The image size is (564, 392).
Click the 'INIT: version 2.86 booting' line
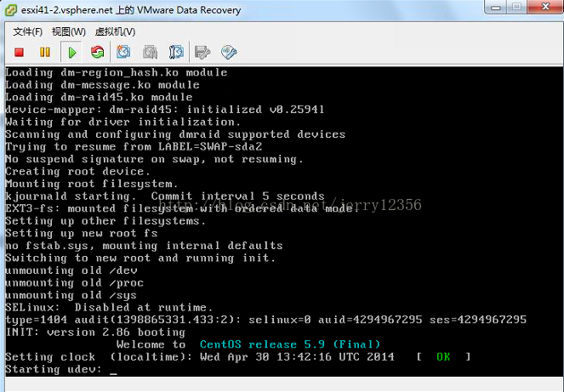[x=95, y=332]
